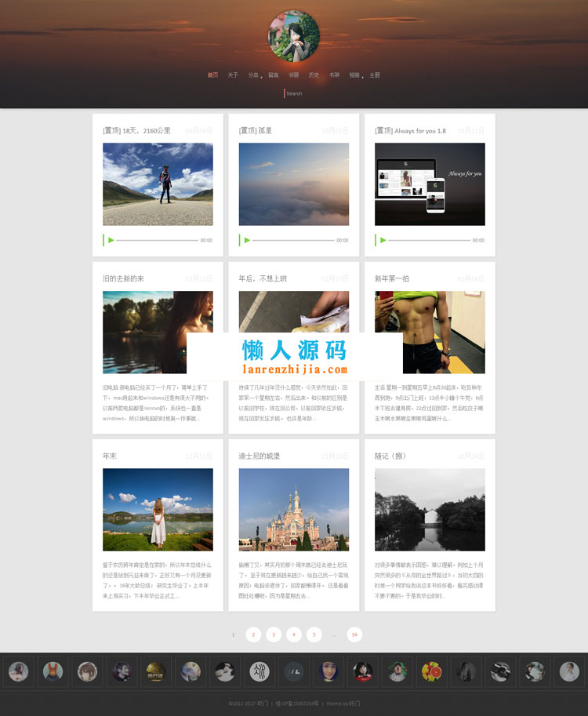This screenshot has width=588, height=716.
Task: Open the 书架 menu item
Action: click(334, 75)
